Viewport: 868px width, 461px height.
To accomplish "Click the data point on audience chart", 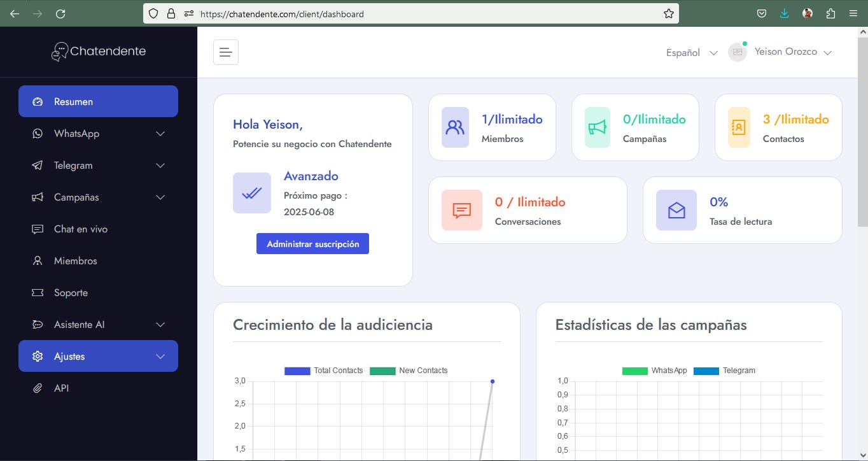I will click(493, 381).
